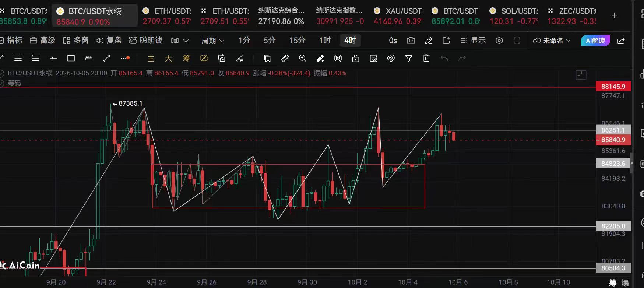Click the share export arrow icon
Image resolution: width=644 pixels, height=288 pixels.
(621, 41)
